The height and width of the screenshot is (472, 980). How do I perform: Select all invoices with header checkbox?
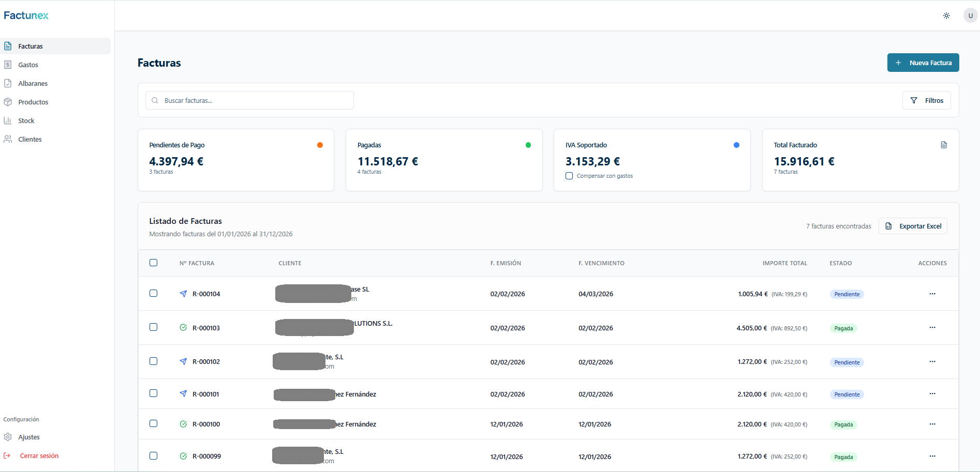tap(154, 263)
